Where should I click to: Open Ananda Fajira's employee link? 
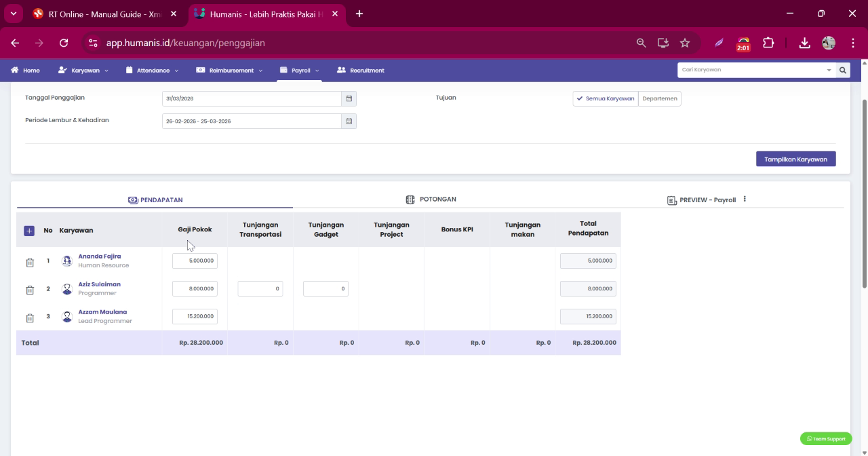point(99,256)
